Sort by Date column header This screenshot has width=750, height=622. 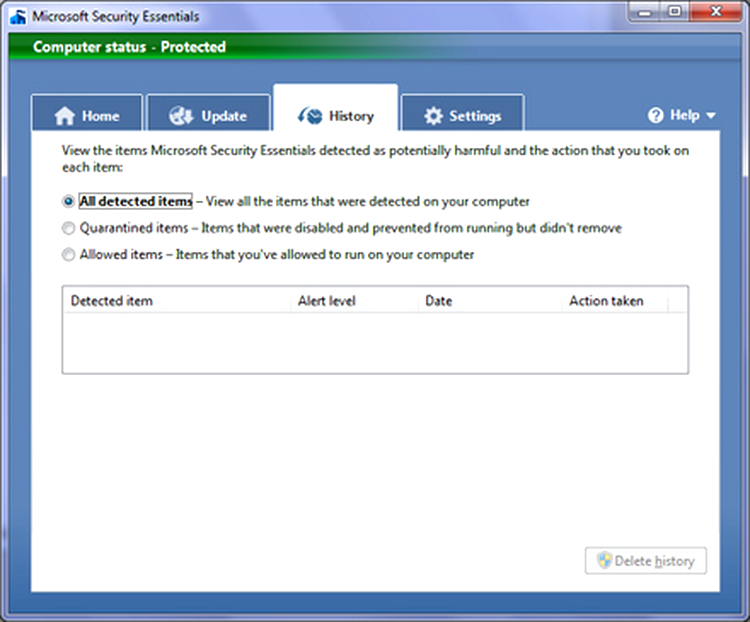490,301
